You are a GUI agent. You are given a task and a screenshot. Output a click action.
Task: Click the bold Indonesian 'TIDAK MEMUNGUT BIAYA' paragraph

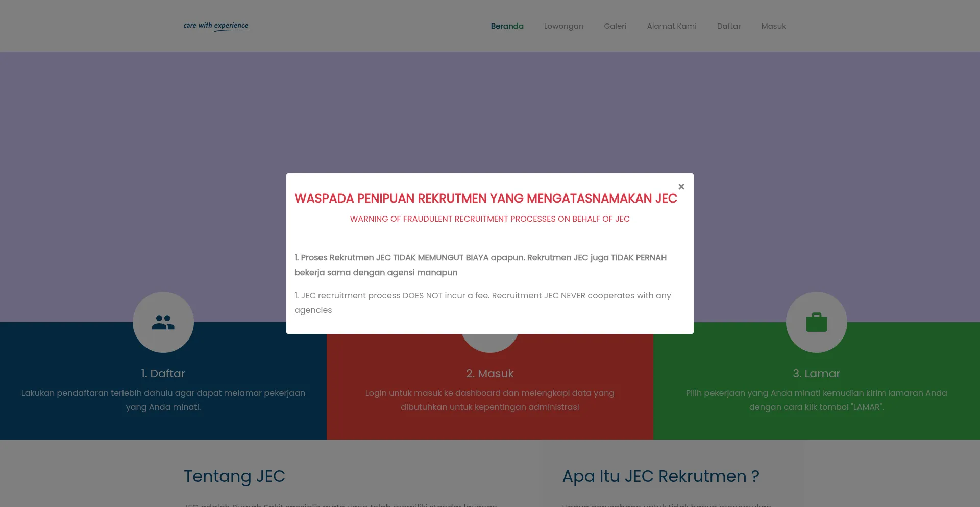481,265
